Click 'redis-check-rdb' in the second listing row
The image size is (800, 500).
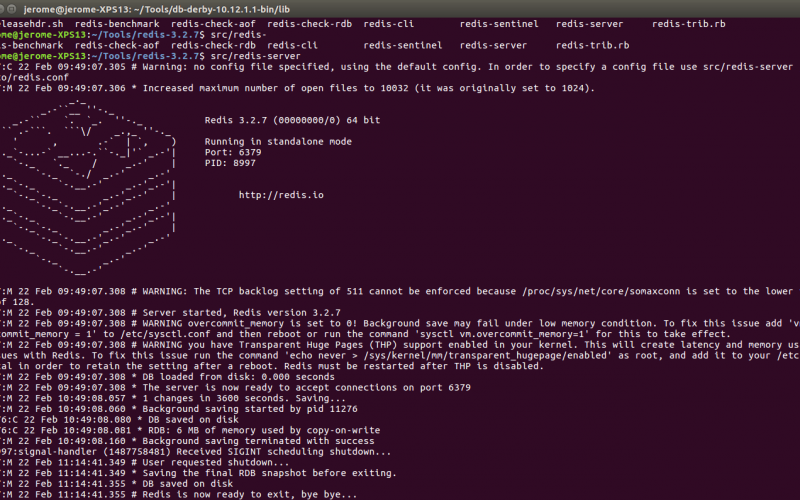pyautogui.click(x=213, y=45)
